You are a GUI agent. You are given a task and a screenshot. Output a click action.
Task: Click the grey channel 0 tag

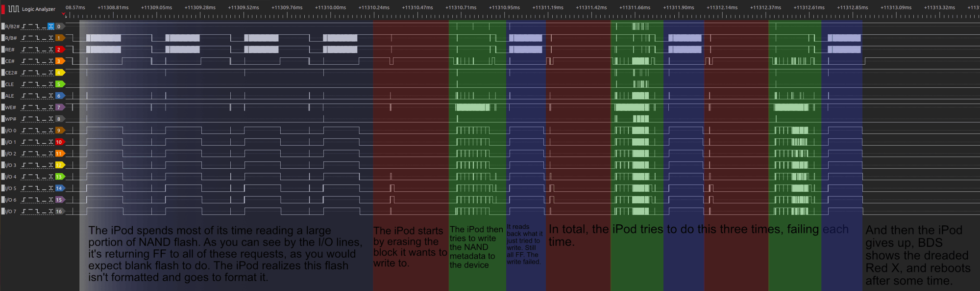60,26
